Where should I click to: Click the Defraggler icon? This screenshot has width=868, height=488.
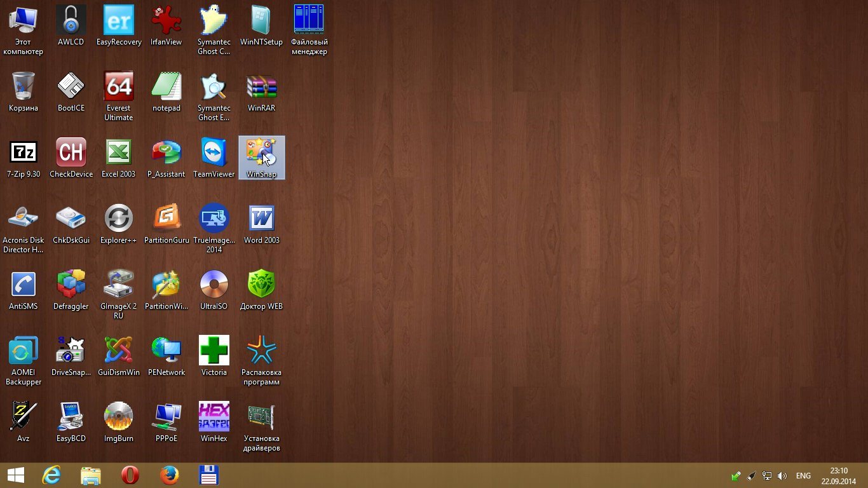coord(71,290)
